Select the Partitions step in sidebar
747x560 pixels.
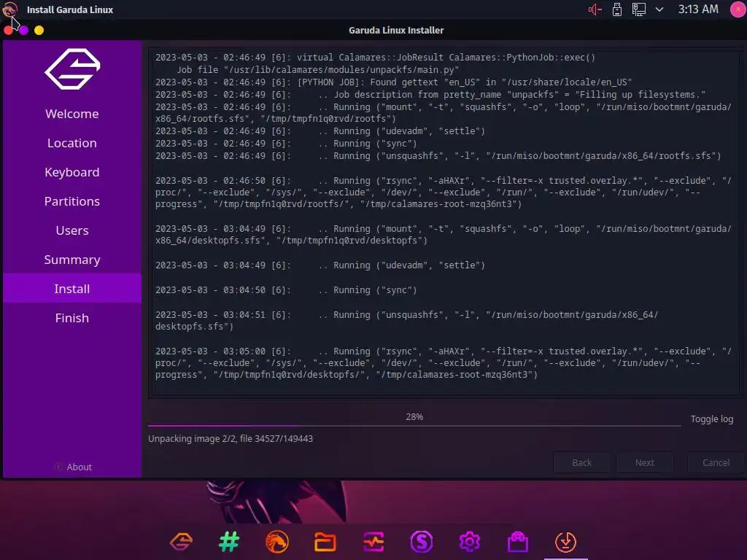(x=72, y=201)
